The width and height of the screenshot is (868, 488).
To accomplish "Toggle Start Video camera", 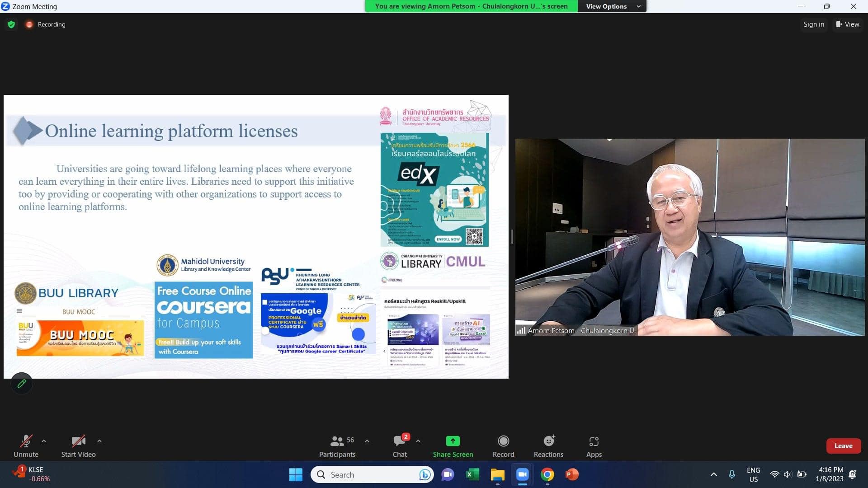I will point(78,441).
